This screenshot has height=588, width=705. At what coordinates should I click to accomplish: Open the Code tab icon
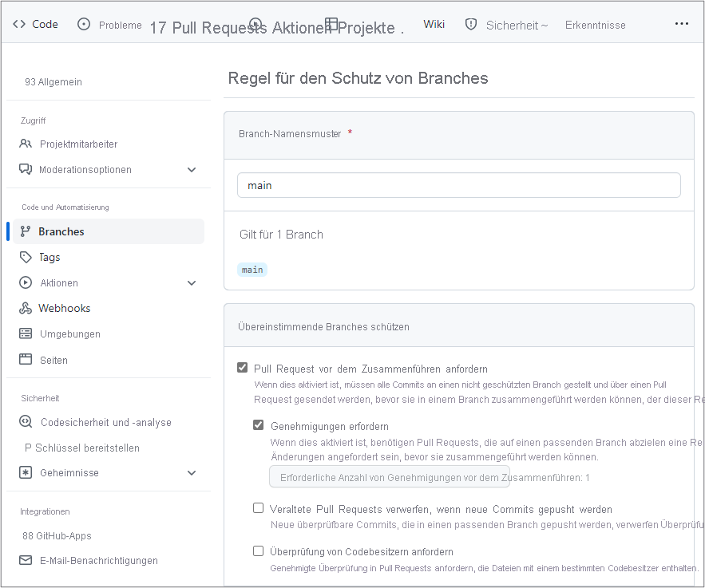click(x=19, y=24)
